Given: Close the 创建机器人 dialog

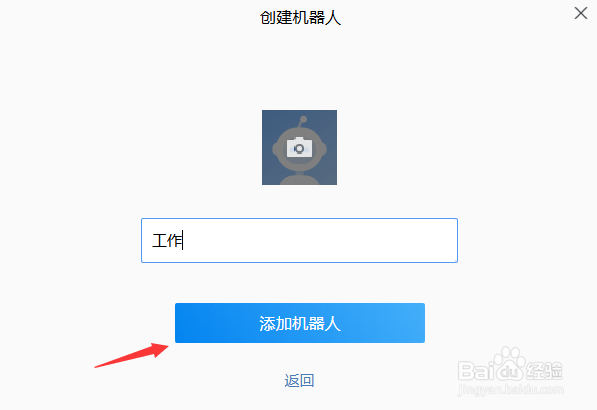Looking at the screenshot, I should point(581,13).
